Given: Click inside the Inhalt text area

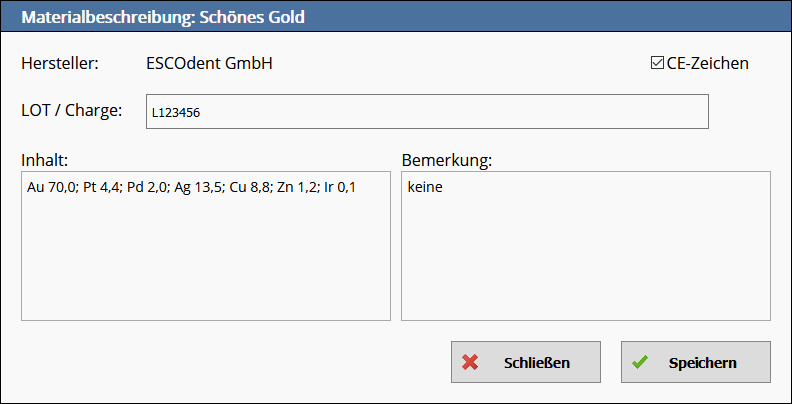Looking at the screenshot, I should pyautogui.click(x=205, y=260).
